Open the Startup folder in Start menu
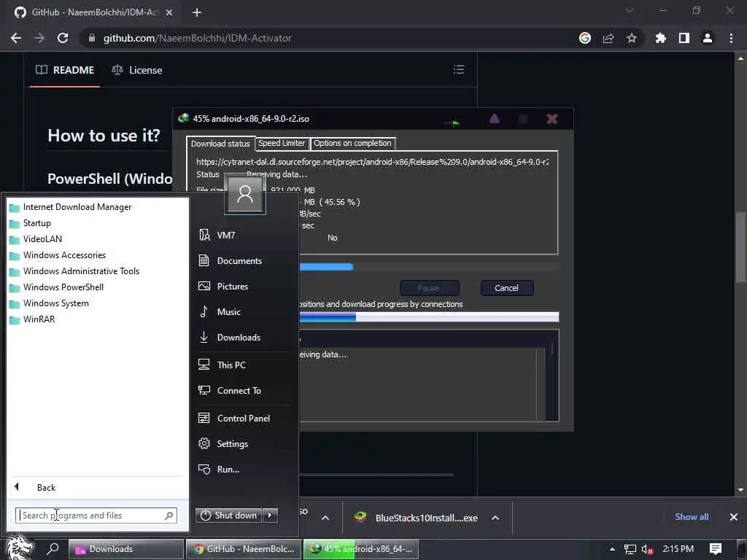This screenshot has height=560, width=747. [36, 223]
